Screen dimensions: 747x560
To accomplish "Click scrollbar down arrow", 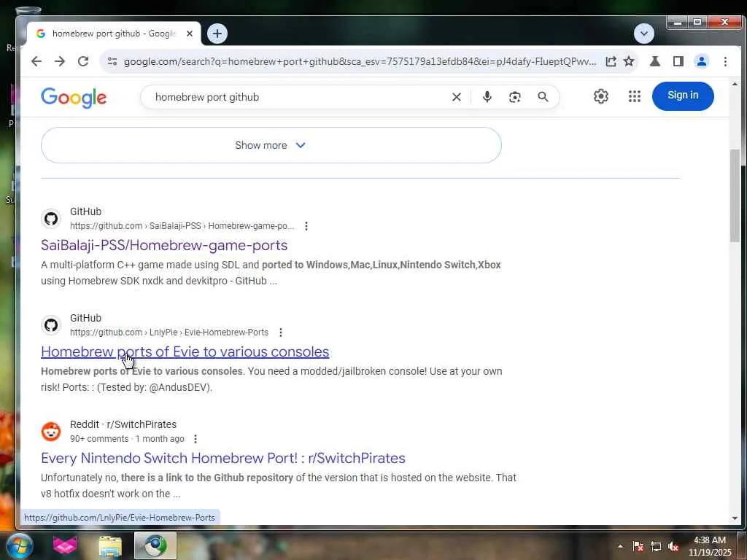I will click(735, 518).
